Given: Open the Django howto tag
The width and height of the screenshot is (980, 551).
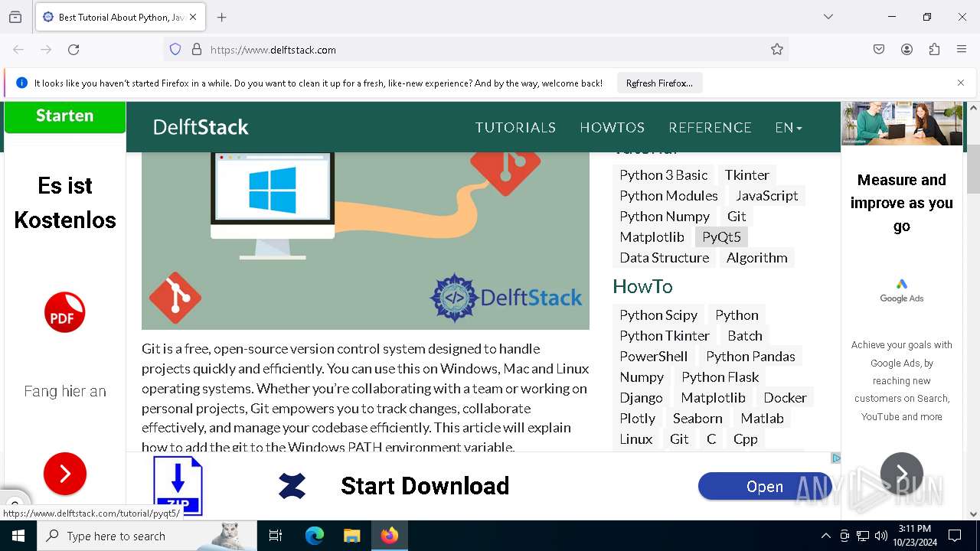Looking at the screenshot, I should (x=642, y=398).
